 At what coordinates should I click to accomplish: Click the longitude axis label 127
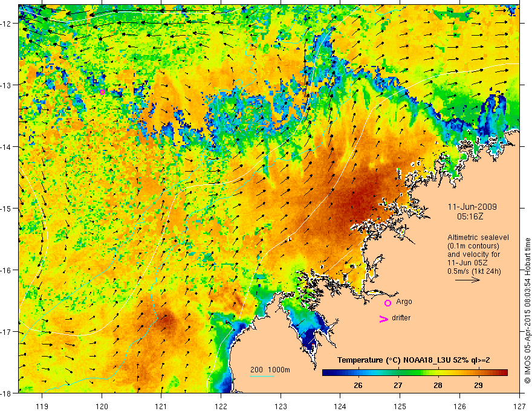(519, 406)
